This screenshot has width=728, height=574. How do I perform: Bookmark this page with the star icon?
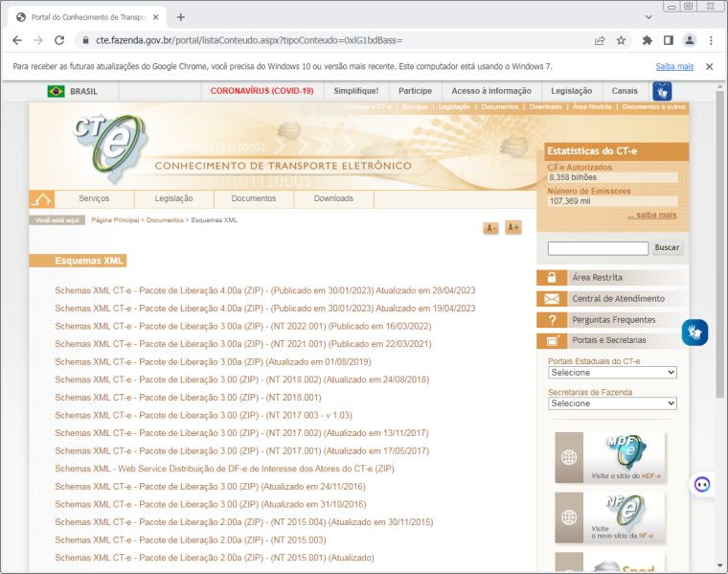[x=621, y=40]
